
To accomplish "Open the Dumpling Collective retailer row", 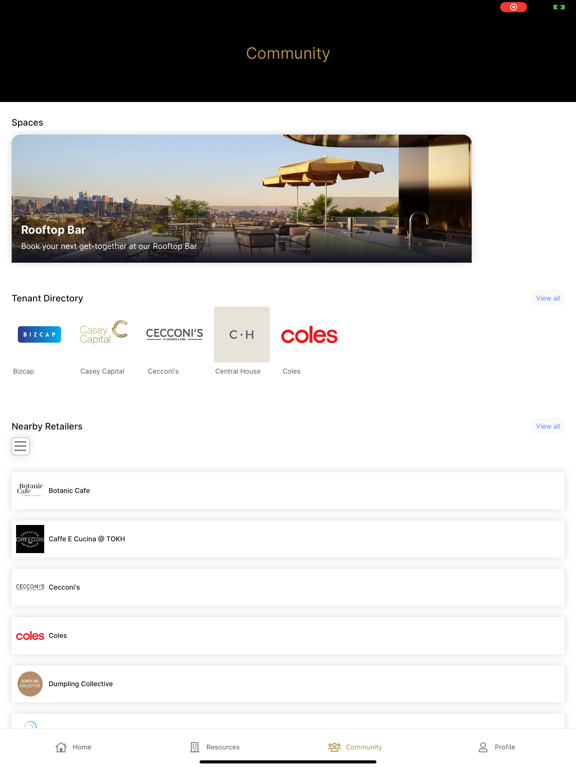I will point(288,684).
